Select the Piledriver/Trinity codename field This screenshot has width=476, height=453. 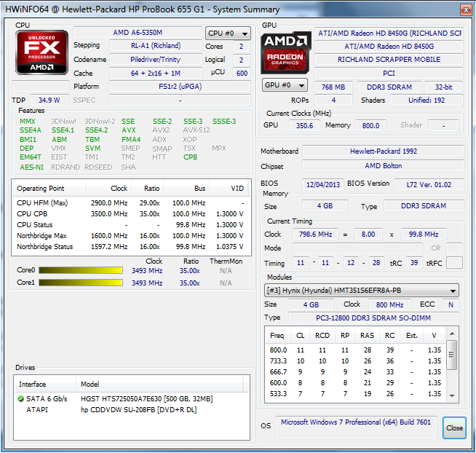point(156,59)
